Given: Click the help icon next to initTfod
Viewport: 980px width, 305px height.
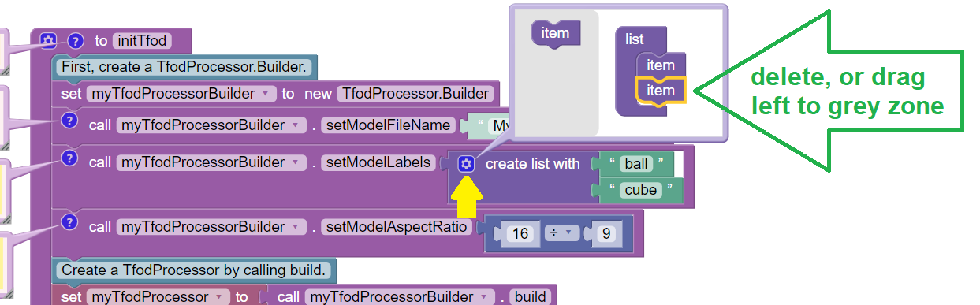Looking at the screenshot, I should coord(76,40).
